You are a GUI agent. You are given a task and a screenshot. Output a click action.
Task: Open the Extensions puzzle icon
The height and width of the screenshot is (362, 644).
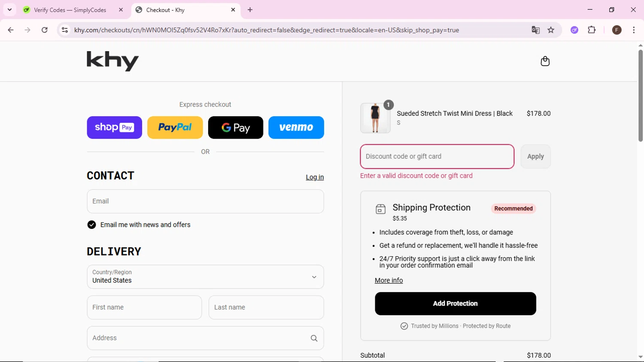(x=592, y=30)
